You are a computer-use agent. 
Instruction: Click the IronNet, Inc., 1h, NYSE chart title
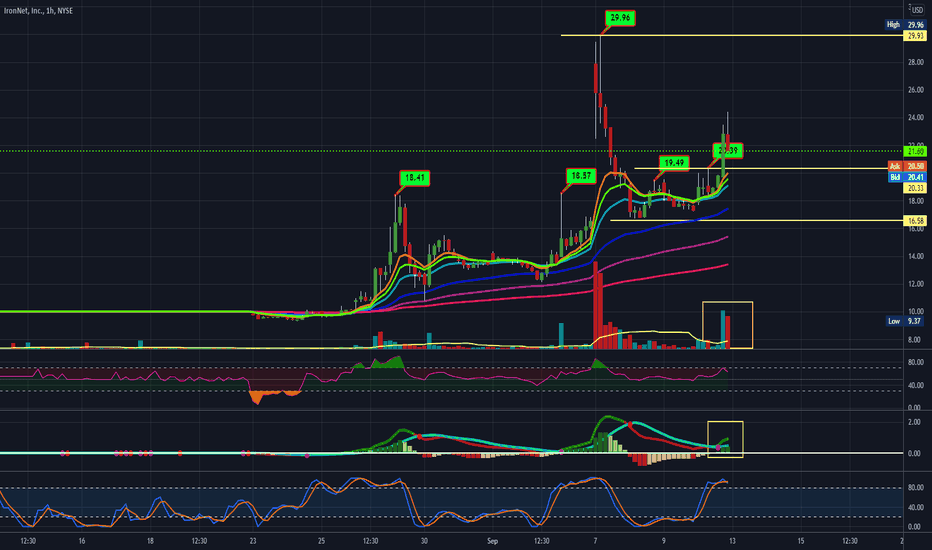(38, 11)
